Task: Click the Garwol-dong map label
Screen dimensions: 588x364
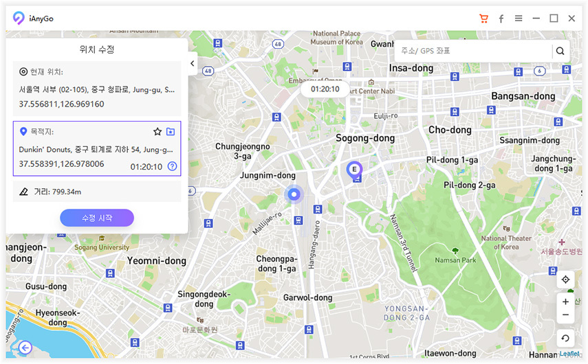Action: pyautogui.click(x=307, y=297)
